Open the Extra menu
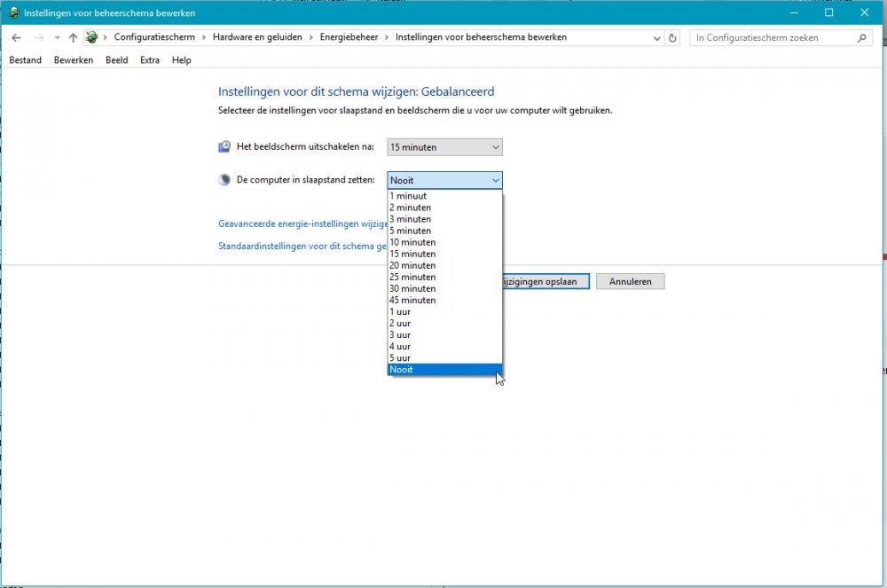887x588 pixels. (x=150, y=60)
